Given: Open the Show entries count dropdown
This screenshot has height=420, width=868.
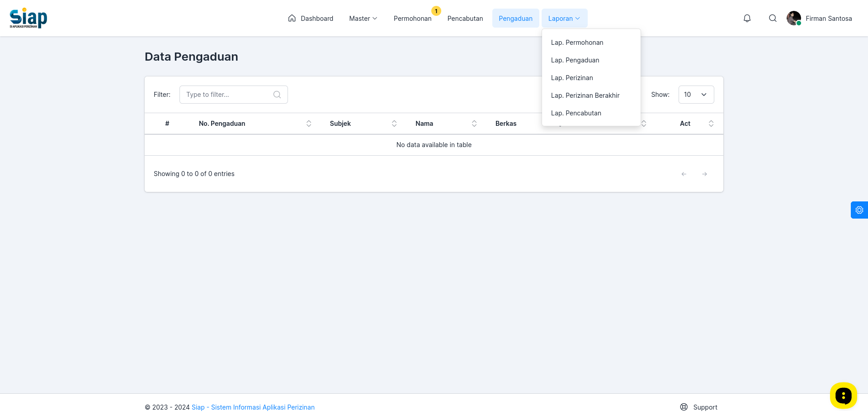Looking at the screenshot, I should tap(696, 95).
